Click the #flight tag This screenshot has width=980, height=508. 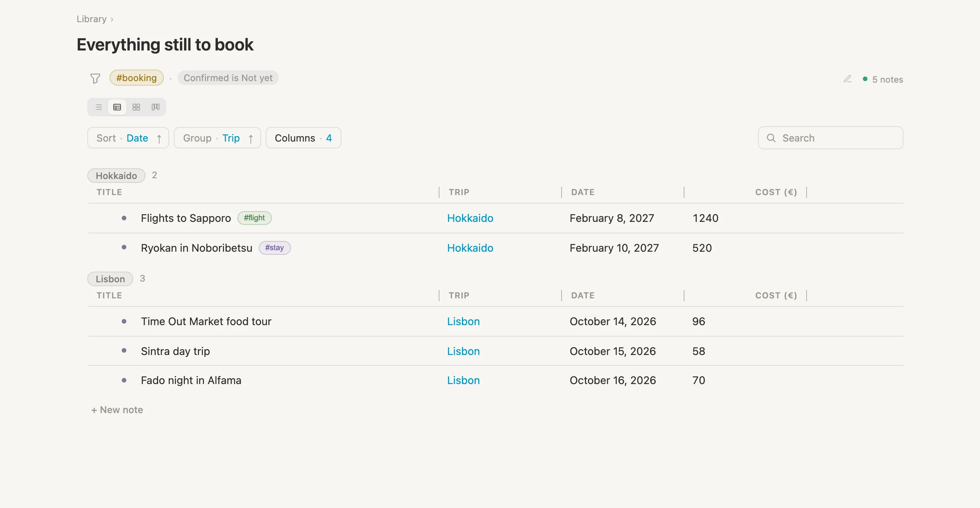(x=255, y=218)
